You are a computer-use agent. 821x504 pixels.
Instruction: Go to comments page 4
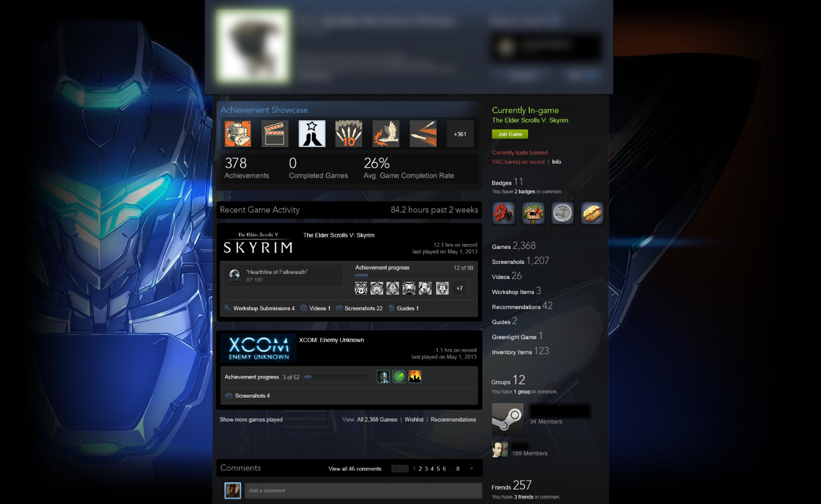[432, 469]
